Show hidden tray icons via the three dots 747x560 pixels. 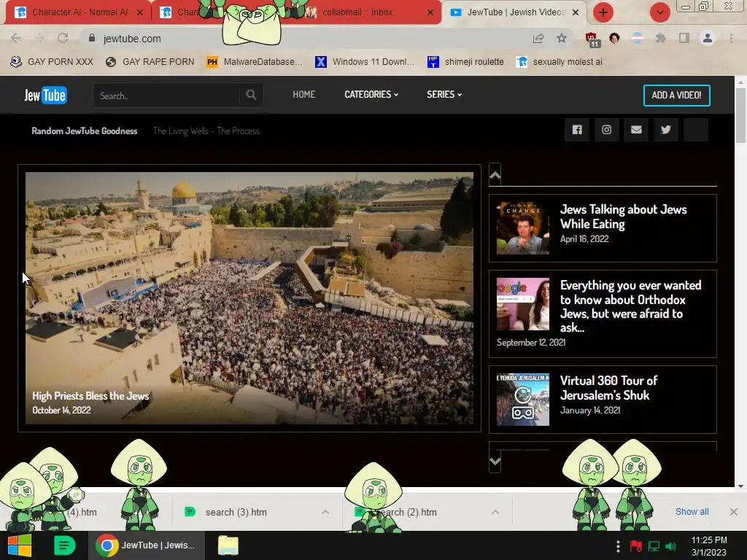617,546
